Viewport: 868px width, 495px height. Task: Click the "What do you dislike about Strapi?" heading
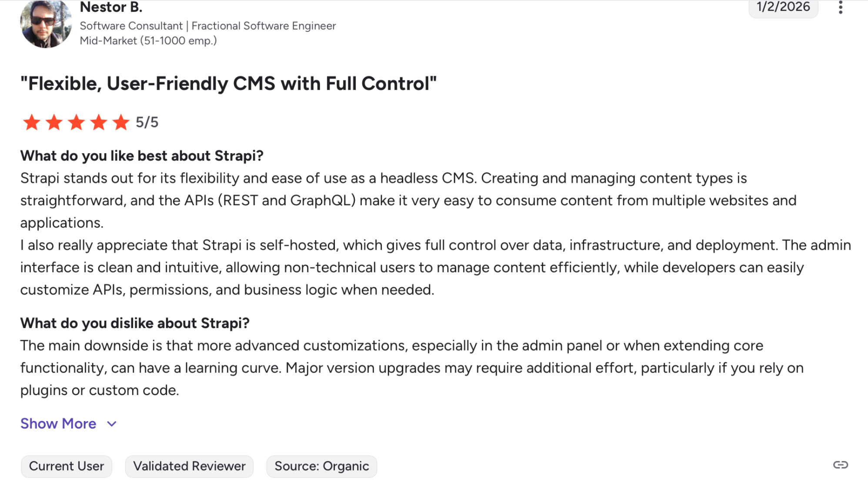[x=135, y=323]
